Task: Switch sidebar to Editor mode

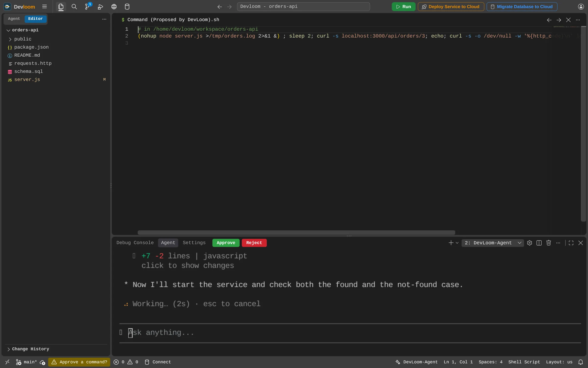Action: (x=35, y=19)
